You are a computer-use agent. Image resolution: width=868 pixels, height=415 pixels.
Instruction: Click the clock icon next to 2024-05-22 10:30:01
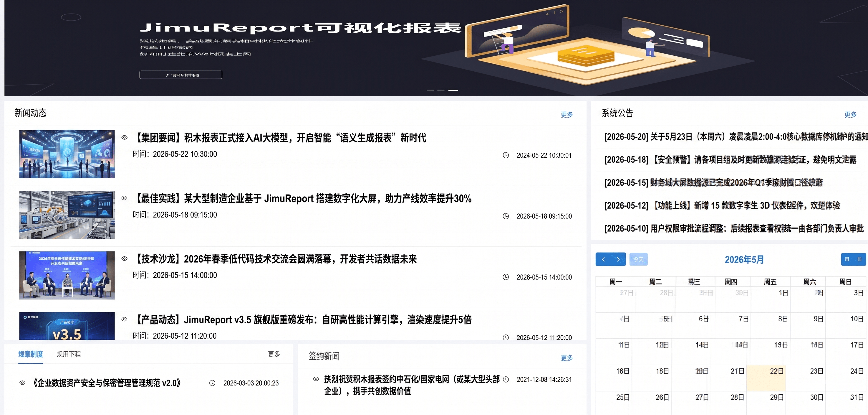pos(506,155)
